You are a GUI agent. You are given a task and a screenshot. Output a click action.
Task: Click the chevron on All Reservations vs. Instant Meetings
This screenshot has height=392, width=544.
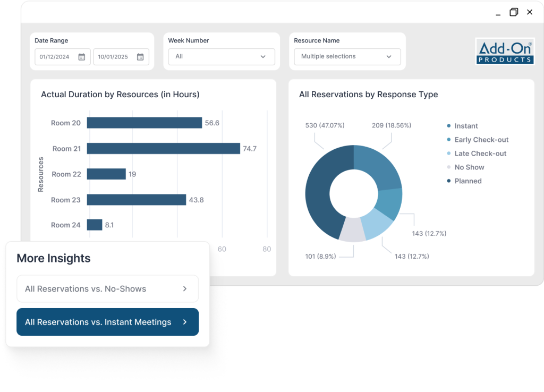pyautogui.click(x=185, y=322)
